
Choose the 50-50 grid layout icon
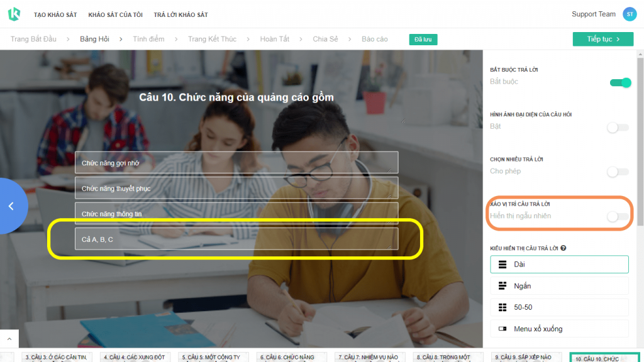pyautogui.click(x=502, y=307)
